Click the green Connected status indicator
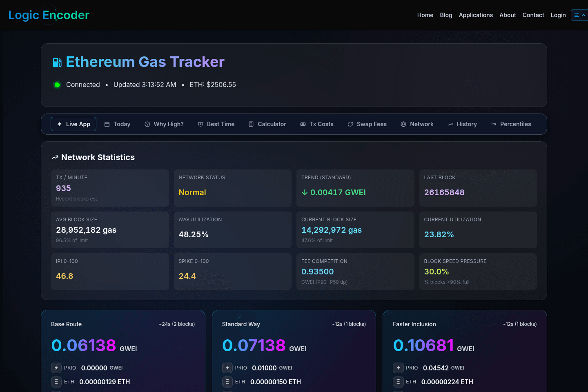588x392 pixels. pyautogui.click(x=57, y=85)
